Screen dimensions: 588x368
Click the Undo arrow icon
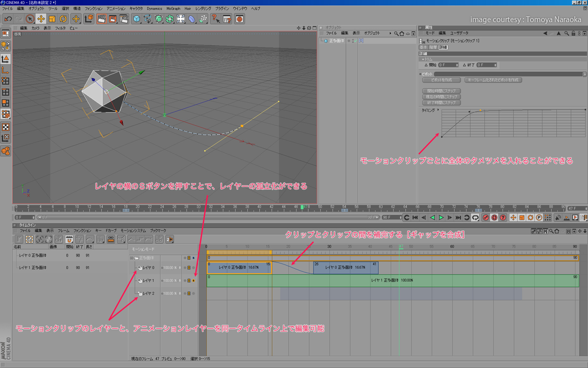point(7,19)
